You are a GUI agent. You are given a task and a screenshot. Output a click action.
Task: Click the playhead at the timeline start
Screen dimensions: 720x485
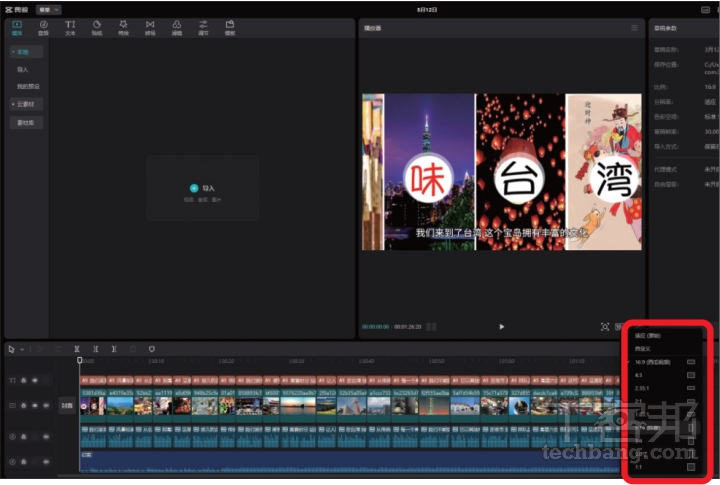(79, 361)
